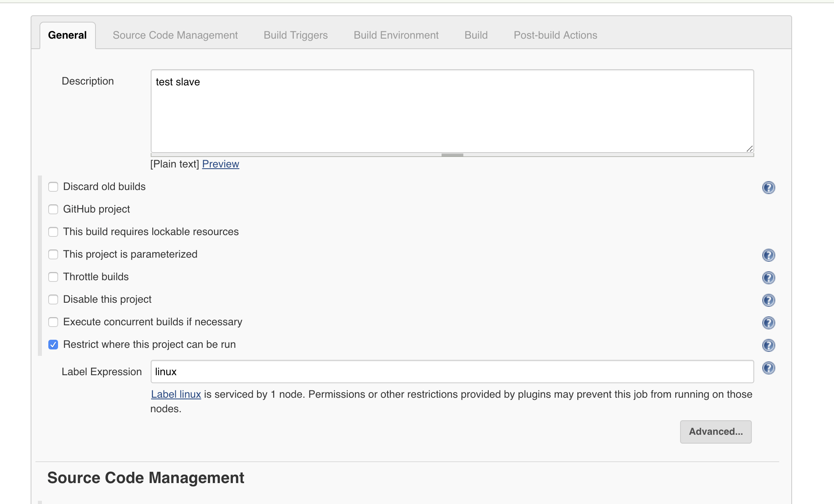The height and width of the screenshot is (504, 834).
Task: Click into the Label Expression field
Action: click(x=452, y=372)
